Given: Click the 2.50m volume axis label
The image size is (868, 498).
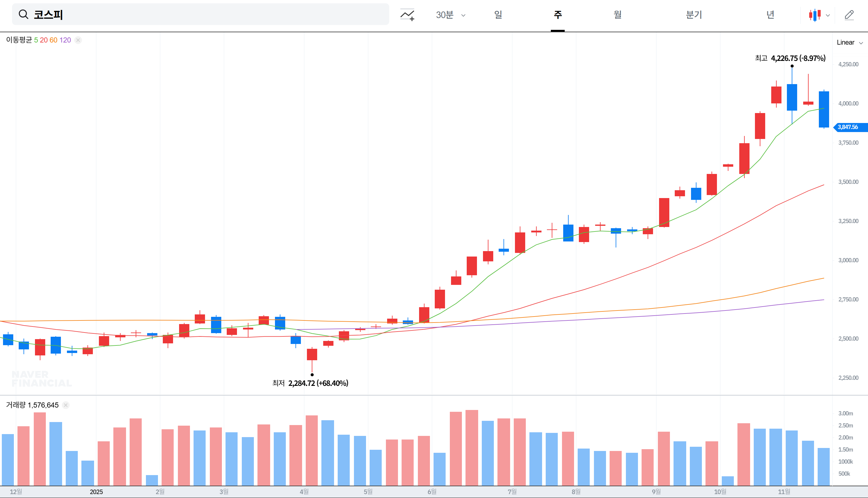Looking at the screenshot, I should (845, 425).
